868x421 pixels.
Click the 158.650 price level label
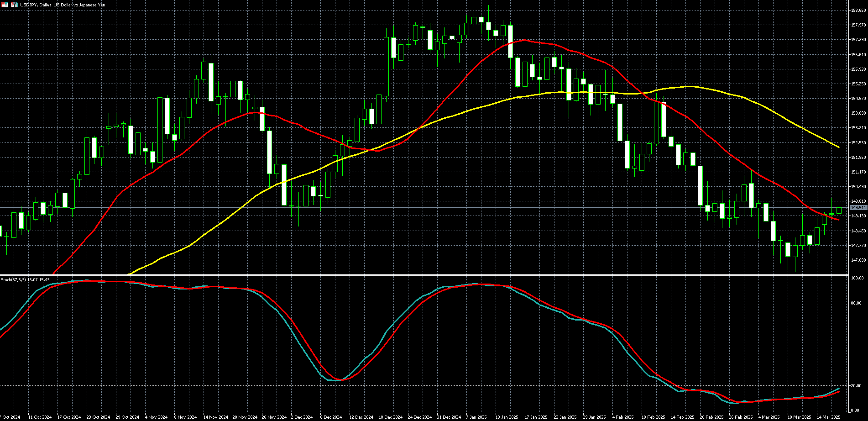tap(858, 10)
